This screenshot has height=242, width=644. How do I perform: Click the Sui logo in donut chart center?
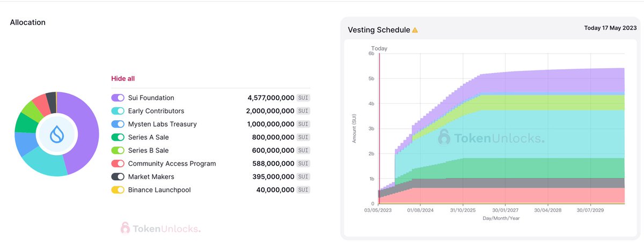pos(57,135)
